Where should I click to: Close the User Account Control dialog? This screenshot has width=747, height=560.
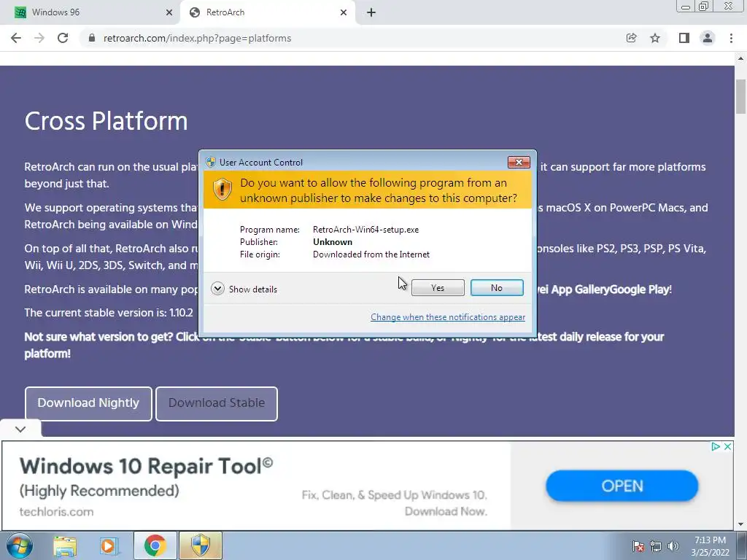[x=519, y=163]
